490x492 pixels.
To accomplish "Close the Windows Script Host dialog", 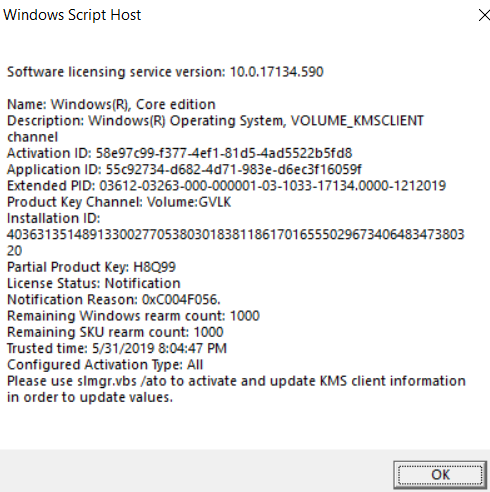I will [x=484, y=15].
